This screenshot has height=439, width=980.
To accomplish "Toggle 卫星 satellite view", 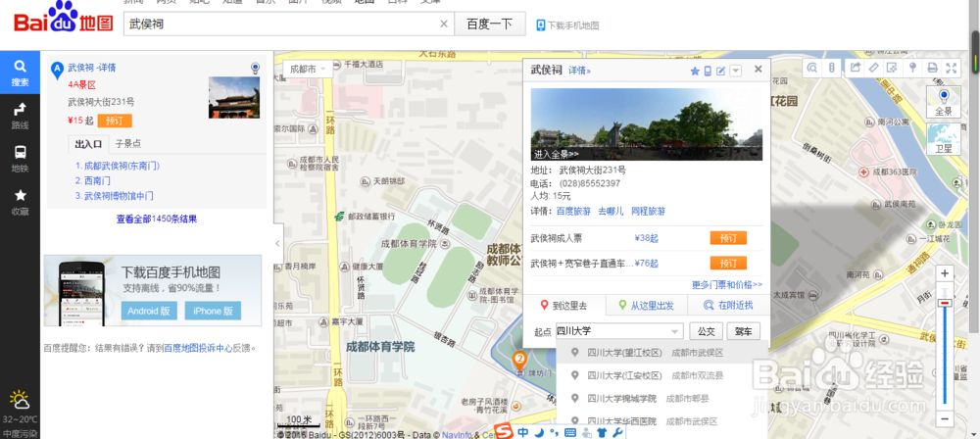I will [943, 139].
